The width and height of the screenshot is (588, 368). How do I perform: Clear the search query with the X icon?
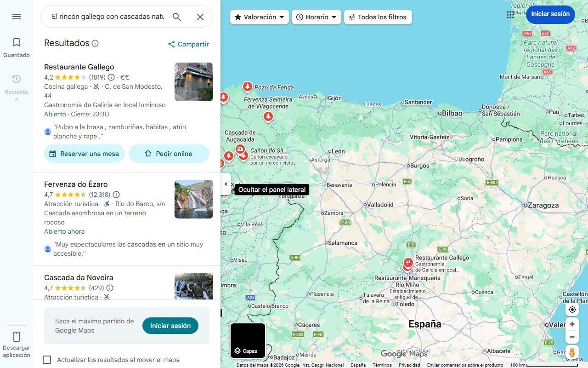coord(200,17)
